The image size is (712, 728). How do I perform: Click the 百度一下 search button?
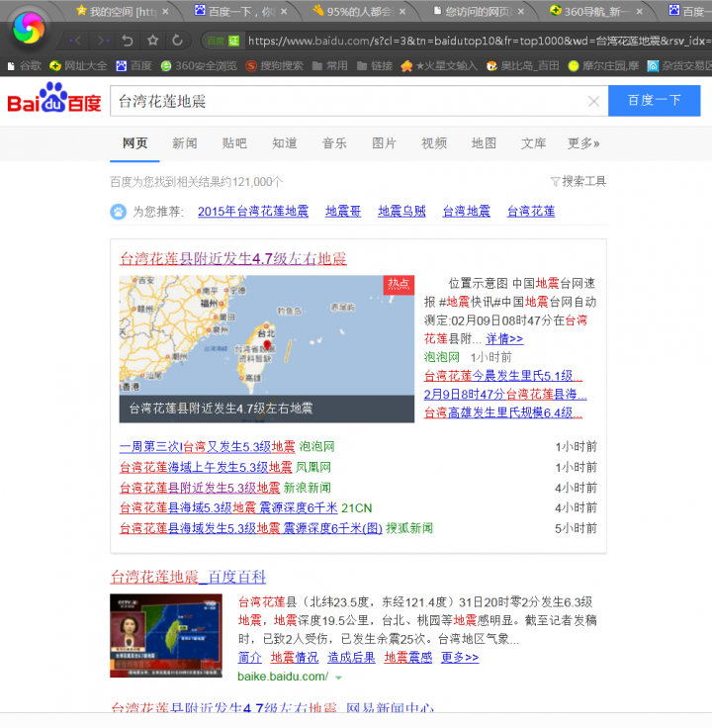[654, 100]
